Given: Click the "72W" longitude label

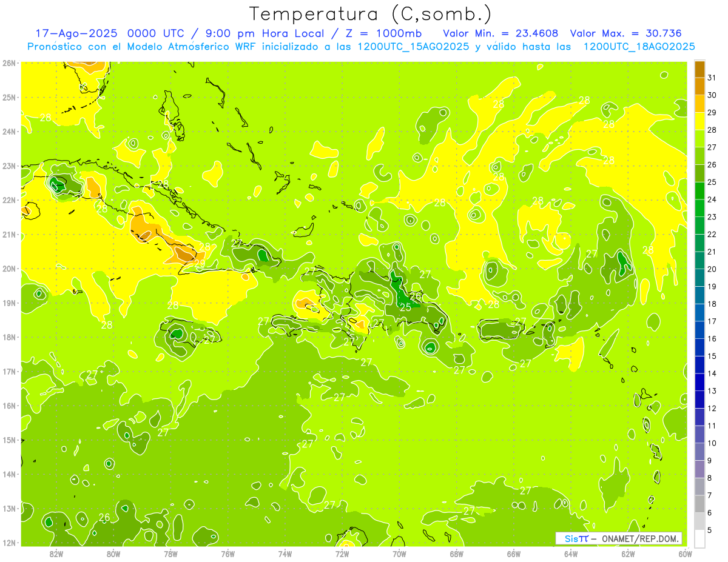Looking at the screenshot, I should tap(342, 554).
